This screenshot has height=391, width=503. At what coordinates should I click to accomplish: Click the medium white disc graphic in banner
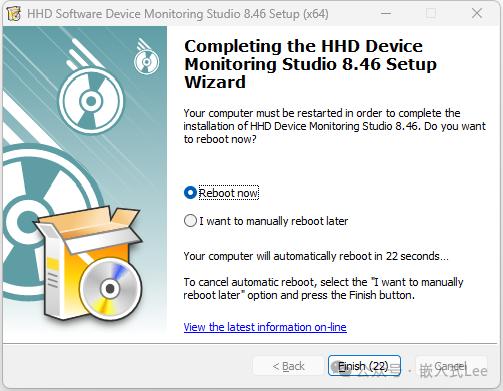coord(91,101)
